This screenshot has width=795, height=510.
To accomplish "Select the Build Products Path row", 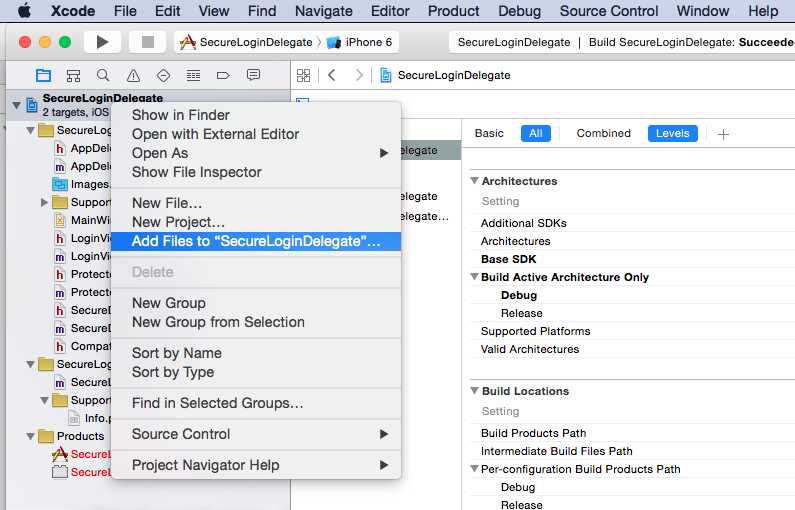I will coord(632,433).
